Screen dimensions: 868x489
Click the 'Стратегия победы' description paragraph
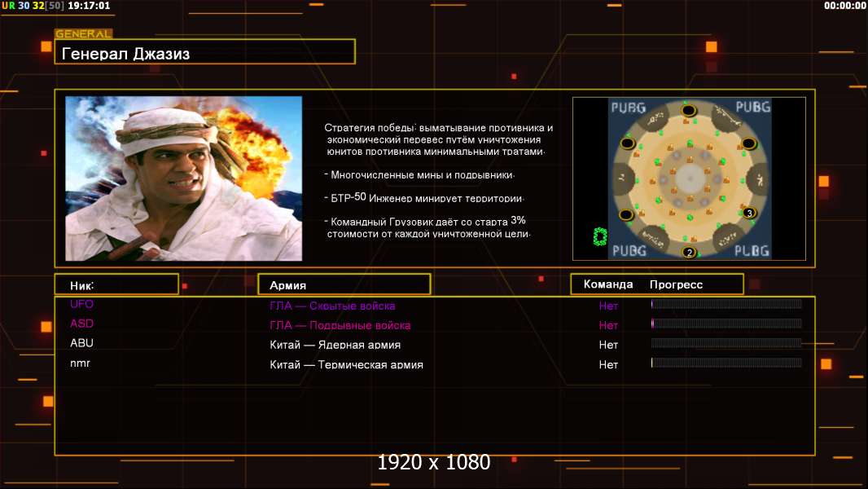pos(438,139)
